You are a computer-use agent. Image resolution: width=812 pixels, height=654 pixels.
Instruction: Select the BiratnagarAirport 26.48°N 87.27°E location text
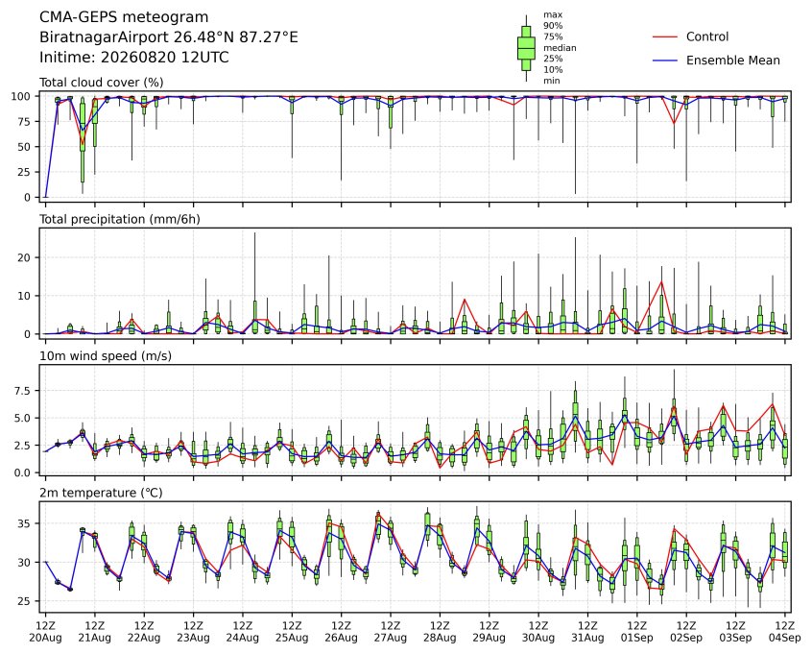[x=169, y=37]
